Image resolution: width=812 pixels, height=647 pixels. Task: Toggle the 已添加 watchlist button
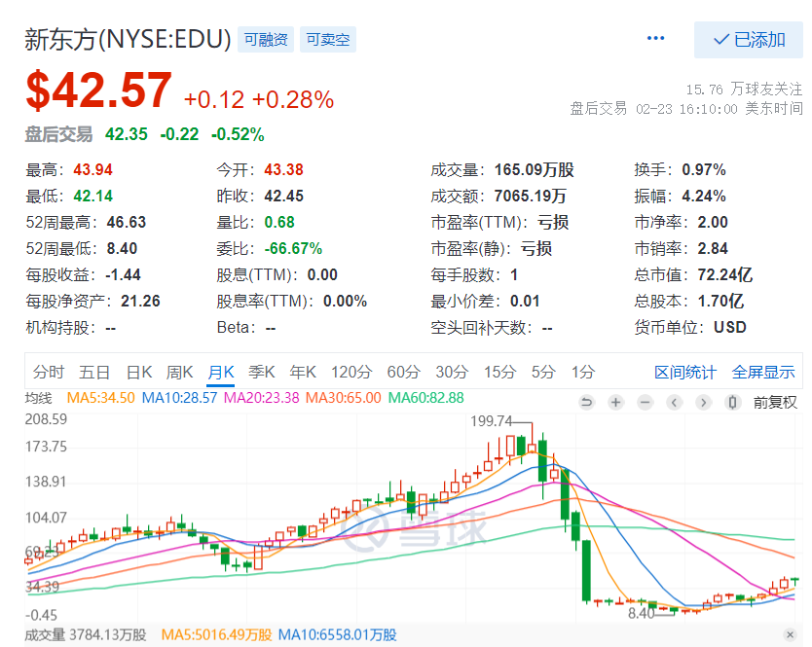coord(748,40)
